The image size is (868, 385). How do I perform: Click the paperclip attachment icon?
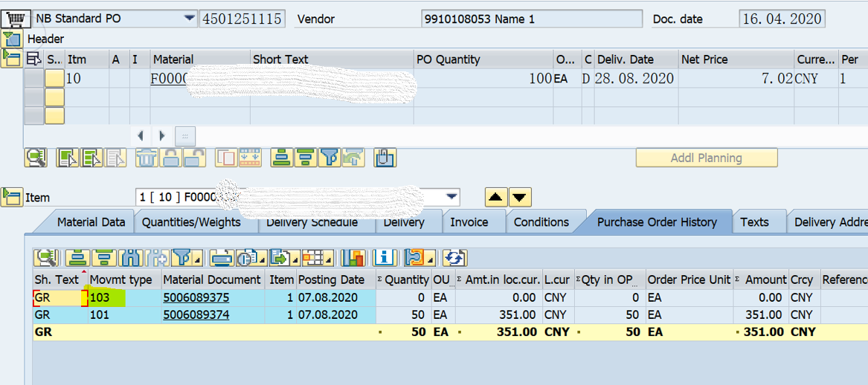coord(384,158)
